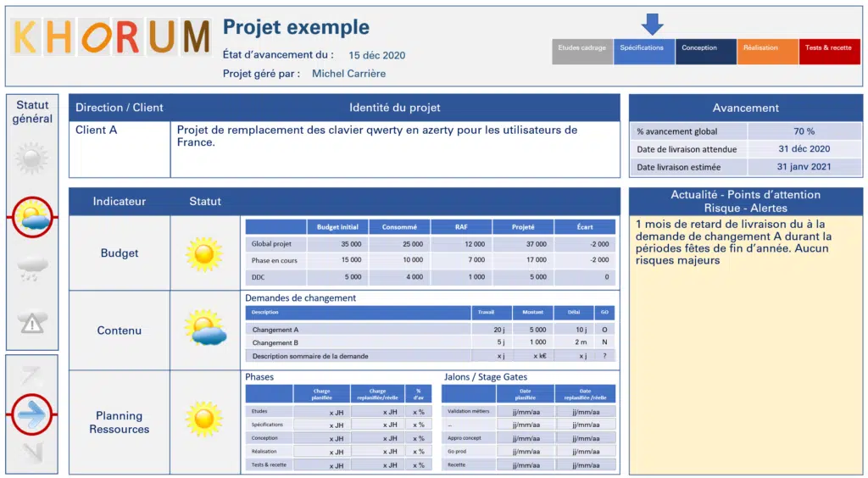Viewport: 868px width, 478px height.
Task: Click the Avancement panel header
Action: point(746,108)
